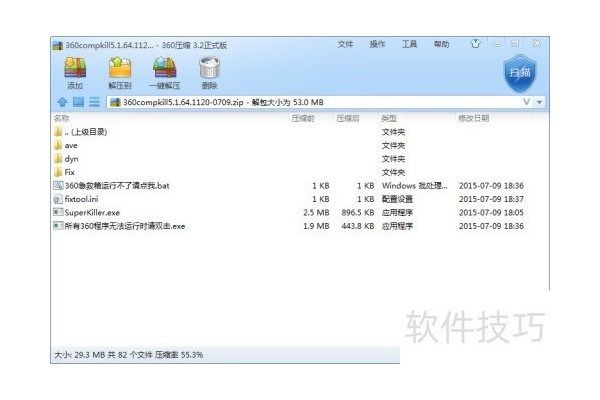This screenshot has width=600, height=400.
Task: Select the file name fixtool.ini
Action: pos(82,199)
